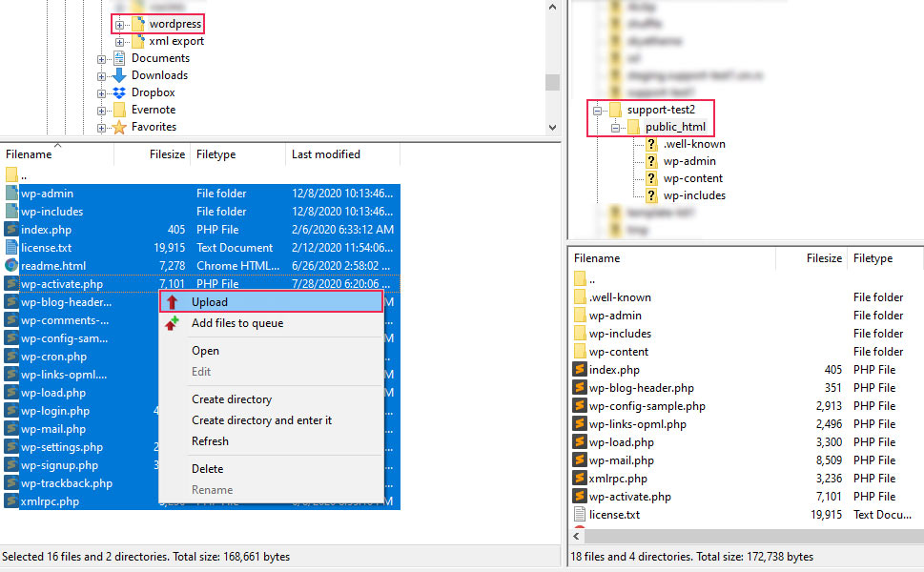This screenshot has width=924, height=572.
Task: Click license.txt file icon in server file list
Action: 580,514
